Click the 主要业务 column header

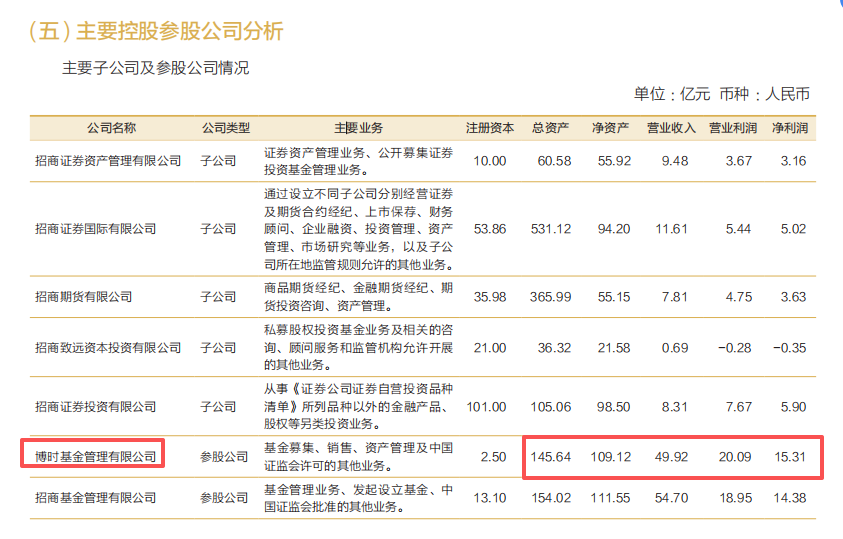[358, 128]
